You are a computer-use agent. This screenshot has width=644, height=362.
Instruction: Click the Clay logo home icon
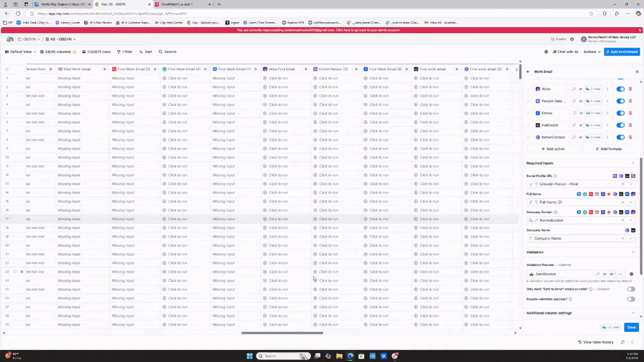[x=10, y=40]
